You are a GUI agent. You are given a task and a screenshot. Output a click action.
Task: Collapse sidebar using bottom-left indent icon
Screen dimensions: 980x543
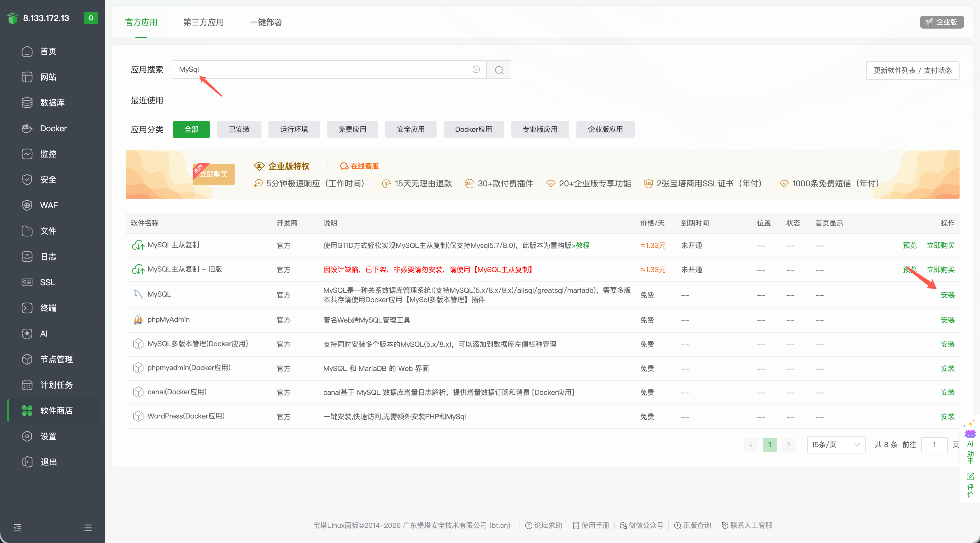tap(18, 528)
